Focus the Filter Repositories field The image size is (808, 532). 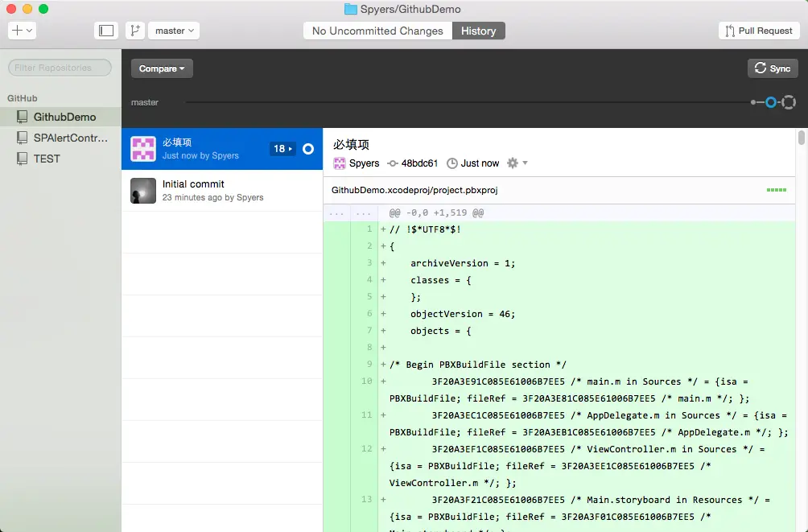pyautogui.click(x=60, y=68)
